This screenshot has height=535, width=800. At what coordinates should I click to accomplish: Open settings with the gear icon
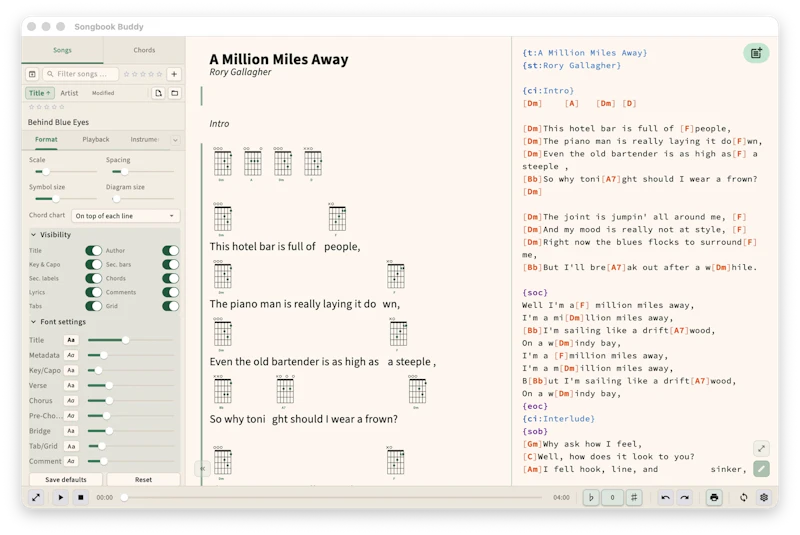(764, 497)
